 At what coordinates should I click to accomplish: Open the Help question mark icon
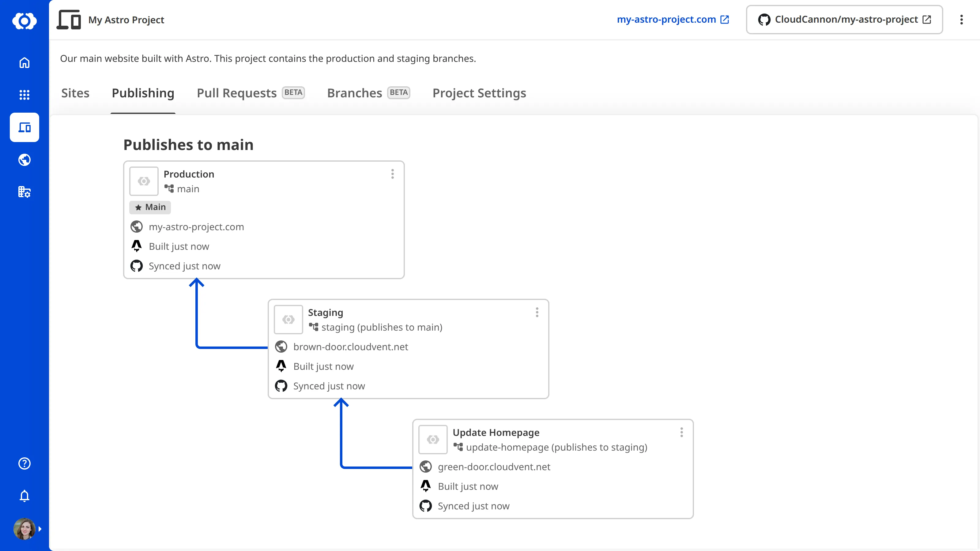[x=24, y=463]
